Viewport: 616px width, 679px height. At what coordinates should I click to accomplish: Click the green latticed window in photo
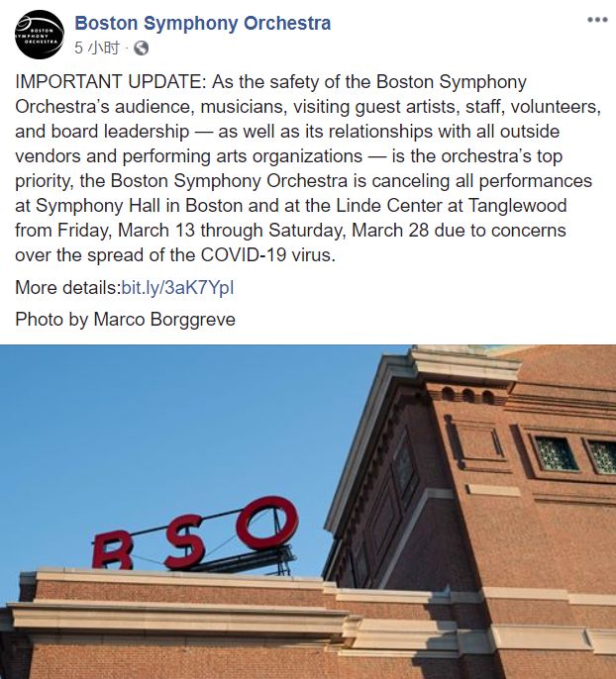pos(556,453)
